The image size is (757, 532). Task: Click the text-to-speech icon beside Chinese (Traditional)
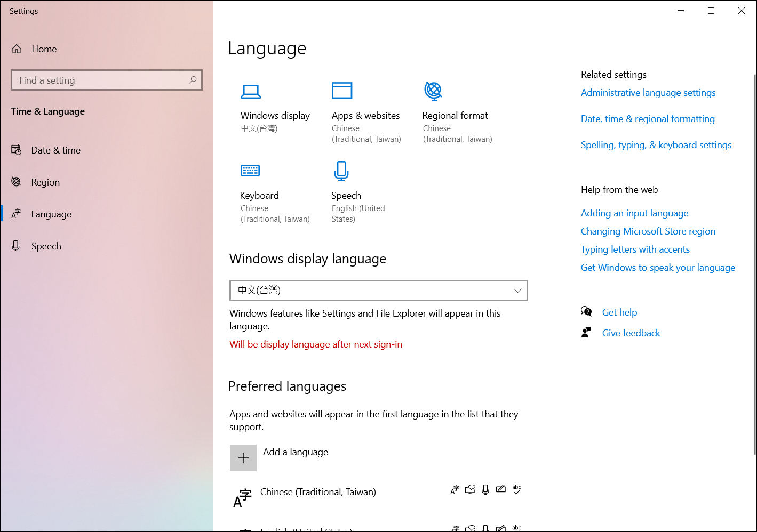point(470,489)
